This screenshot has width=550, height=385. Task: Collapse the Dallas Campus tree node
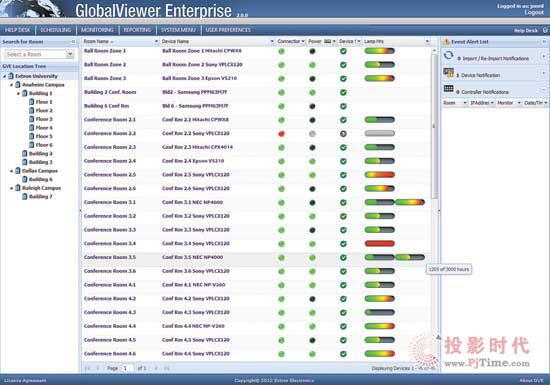point(12,171)
